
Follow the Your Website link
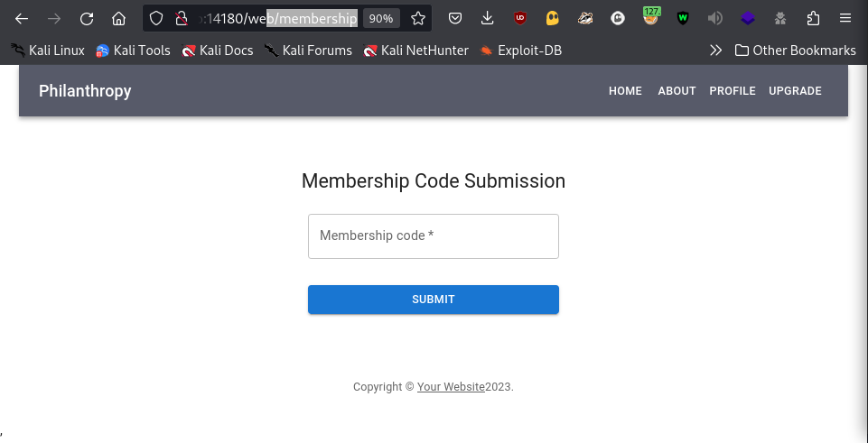pos(451,387)
